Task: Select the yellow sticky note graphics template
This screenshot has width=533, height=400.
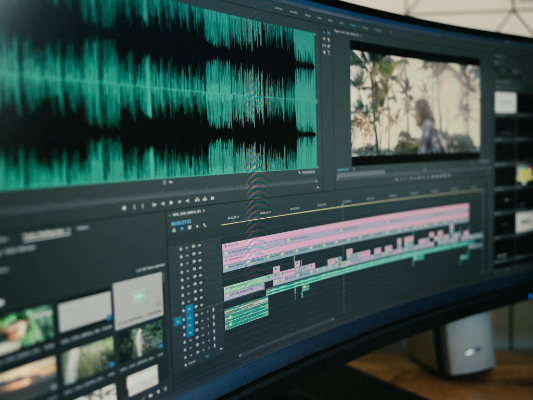Action: pos(524,174)
